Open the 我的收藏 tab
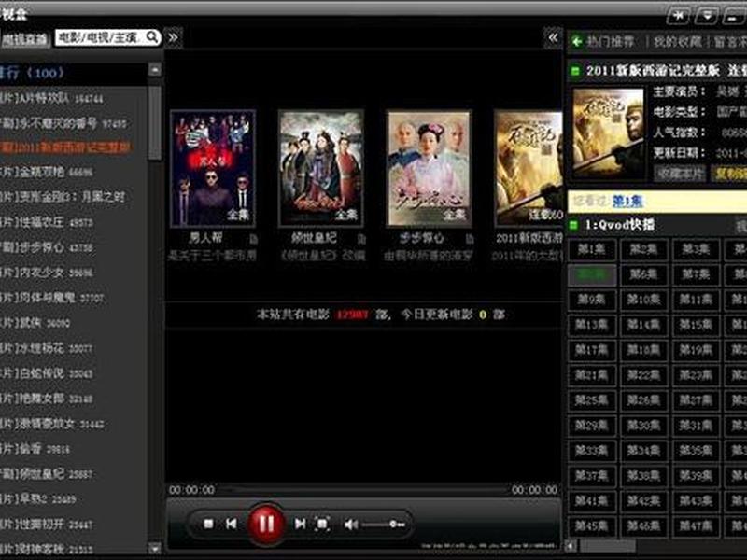 (x=678, y=42)
